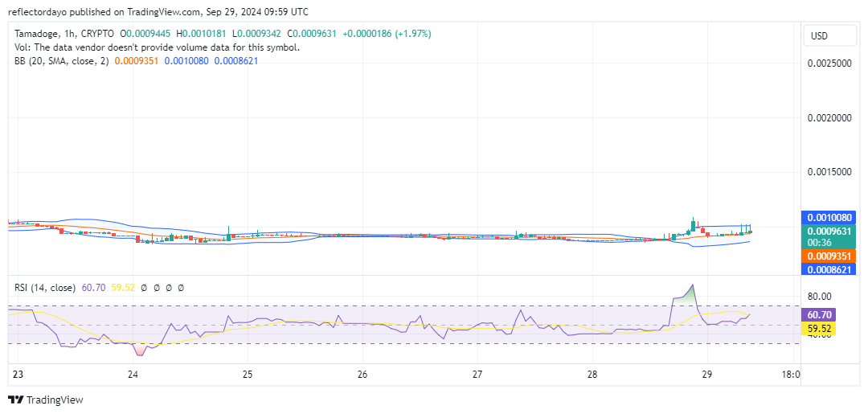Click date 29 on the time axis
868x414 pixels.
click(x=706, y=374)
